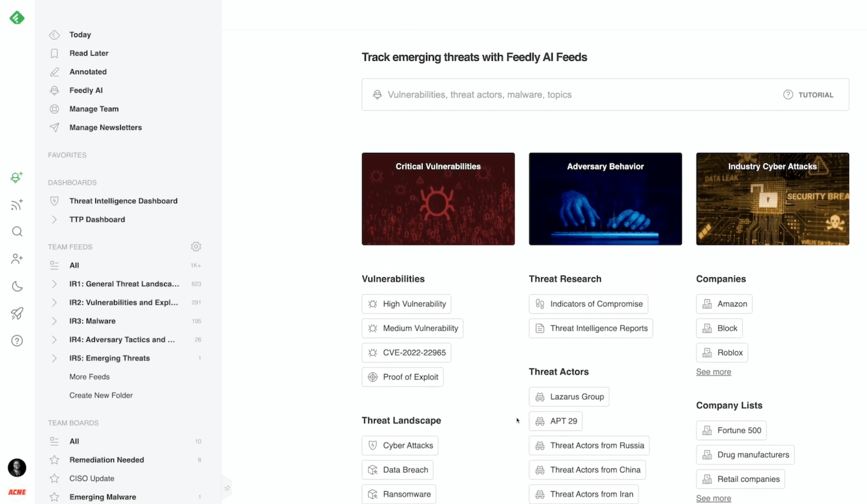Screen dimensions: 867x504
Task: Open the Tutorial button
Action: [808, 95]
